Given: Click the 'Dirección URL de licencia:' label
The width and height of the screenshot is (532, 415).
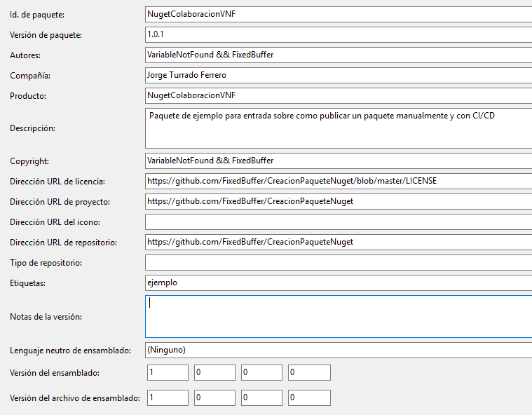Looking at the screenshot, I should (57, 182).
